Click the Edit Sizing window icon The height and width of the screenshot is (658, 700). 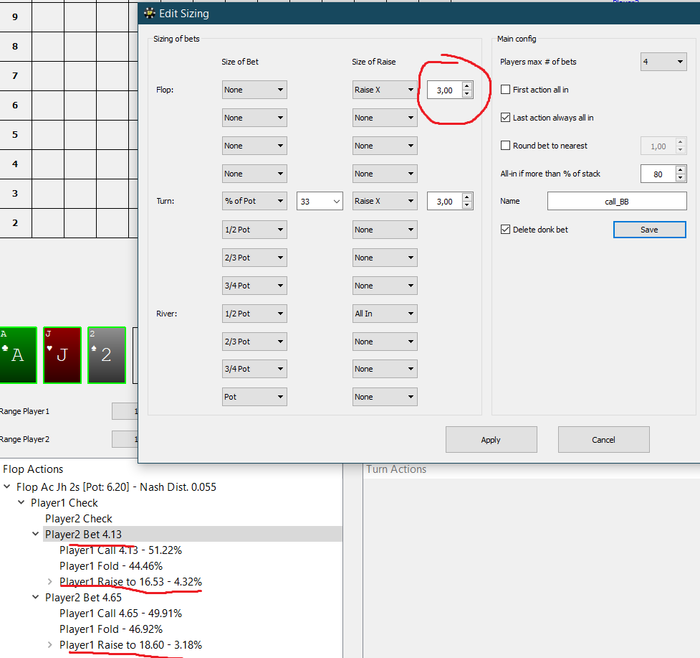coord(150,13)
